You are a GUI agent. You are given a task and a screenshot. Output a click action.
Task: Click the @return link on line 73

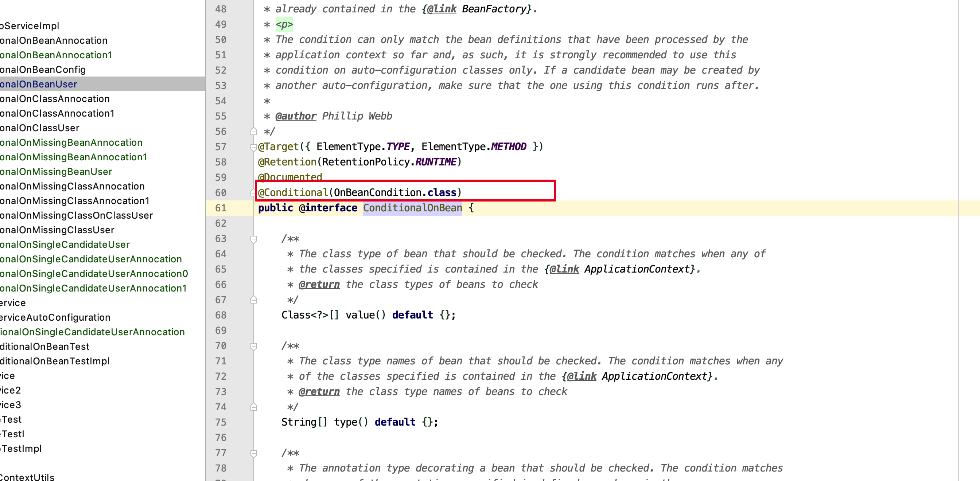point(319,391)
